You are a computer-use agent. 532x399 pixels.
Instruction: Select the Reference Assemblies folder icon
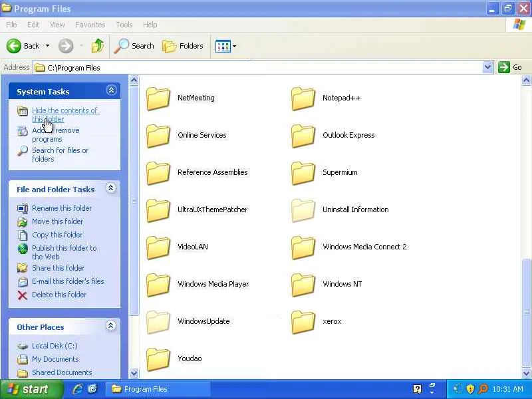point(158,173)
